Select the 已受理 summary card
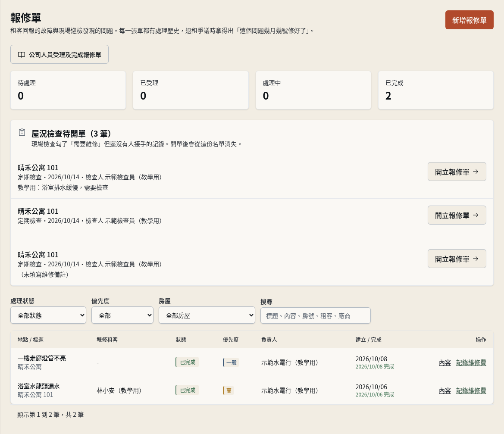Viewport: 504px width, 434px height. (x=191, y=90)
